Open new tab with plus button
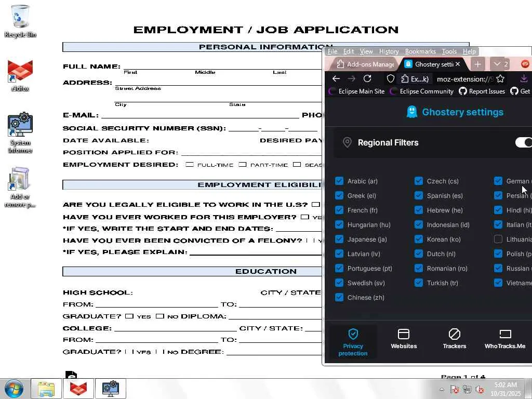 click(x=477, y=64)
